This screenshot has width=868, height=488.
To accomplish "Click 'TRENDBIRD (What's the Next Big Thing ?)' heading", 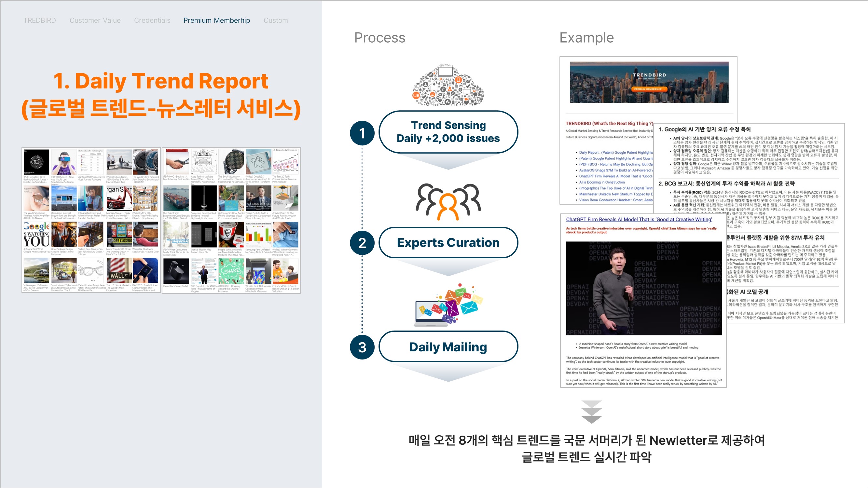I will pos(609,124).
